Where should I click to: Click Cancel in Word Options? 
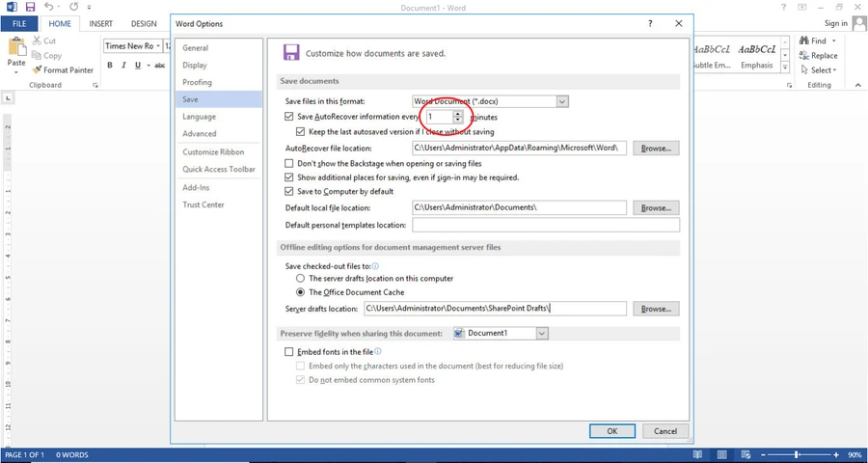click(665, 431)
